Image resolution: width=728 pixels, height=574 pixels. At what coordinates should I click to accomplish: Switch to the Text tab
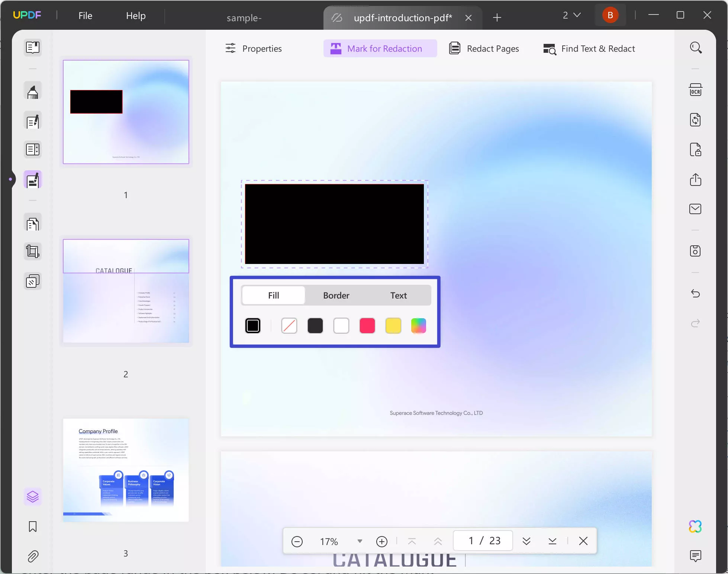399,296
